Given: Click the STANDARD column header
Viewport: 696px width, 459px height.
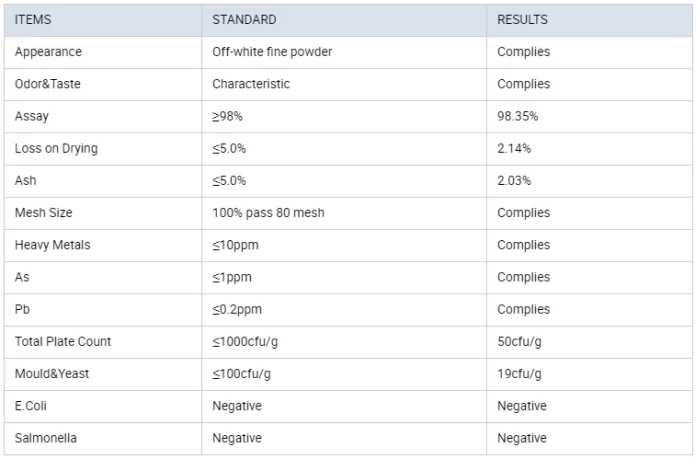Looking at the screenshot, I should coord(244,20).
